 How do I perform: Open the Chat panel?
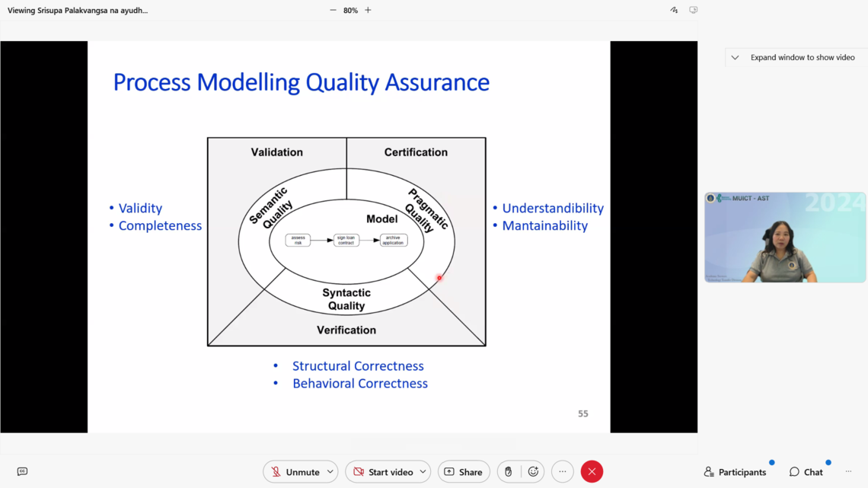(x=806, y=472)
